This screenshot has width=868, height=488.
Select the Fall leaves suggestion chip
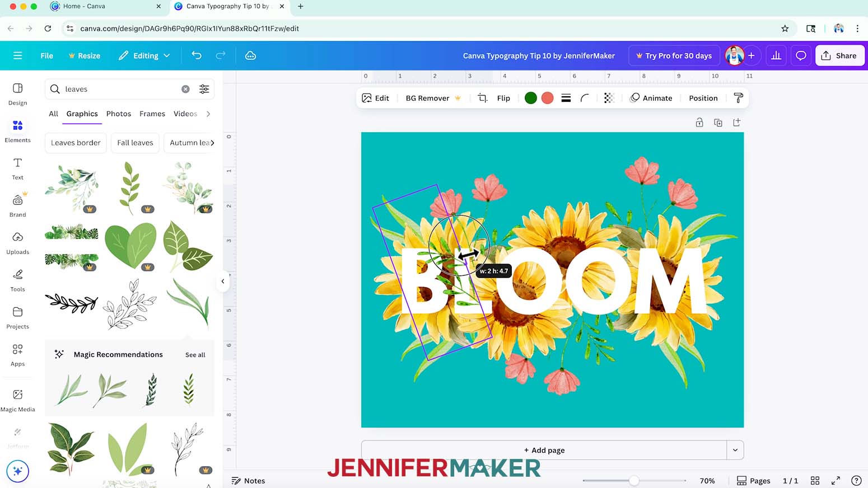(x=135, y=143)
